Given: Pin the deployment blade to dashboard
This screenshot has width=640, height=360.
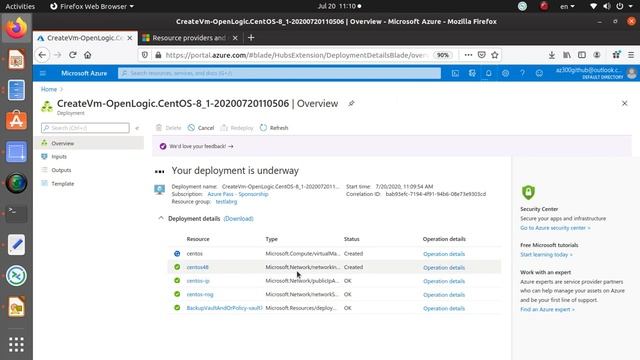Looking at the screenshot, I should pyautogui.click(x=351, y=104).
